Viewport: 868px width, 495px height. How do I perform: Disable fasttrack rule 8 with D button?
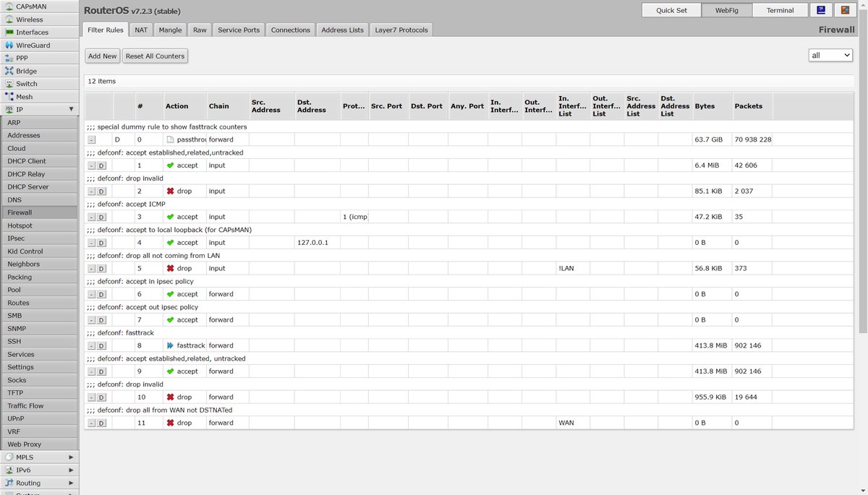(x=101, y=346)
